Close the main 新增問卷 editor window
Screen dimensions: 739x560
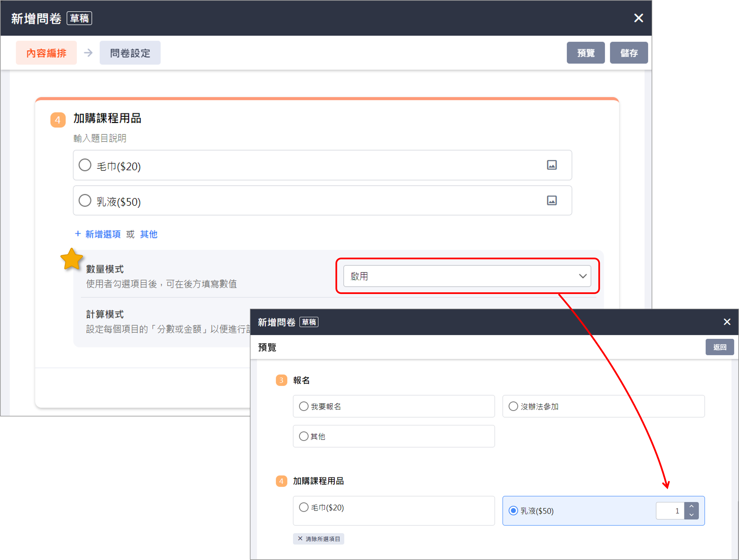point(638,18)
